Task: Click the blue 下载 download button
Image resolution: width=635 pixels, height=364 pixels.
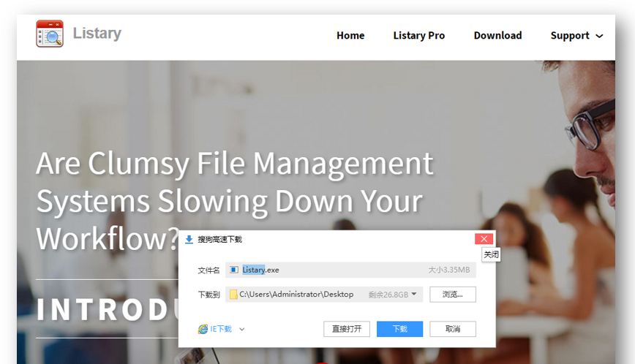Action: pos(399,329)
